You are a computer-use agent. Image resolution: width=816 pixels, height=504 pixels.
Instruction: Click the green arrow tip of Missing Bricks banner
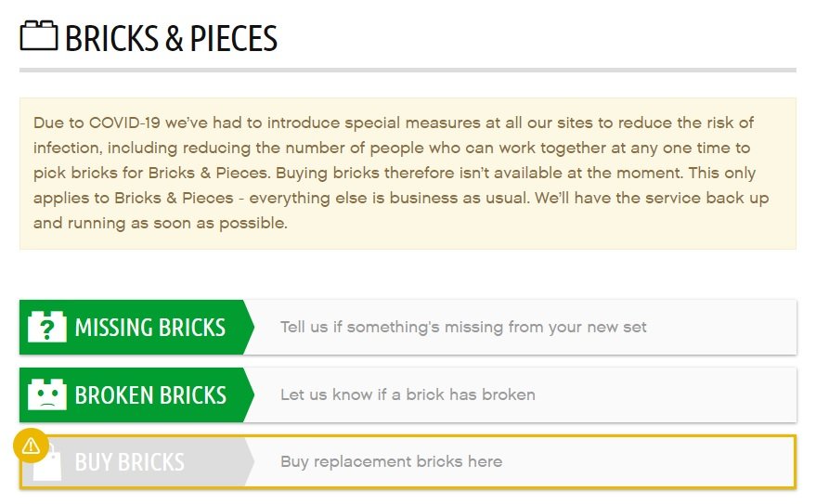248,327
